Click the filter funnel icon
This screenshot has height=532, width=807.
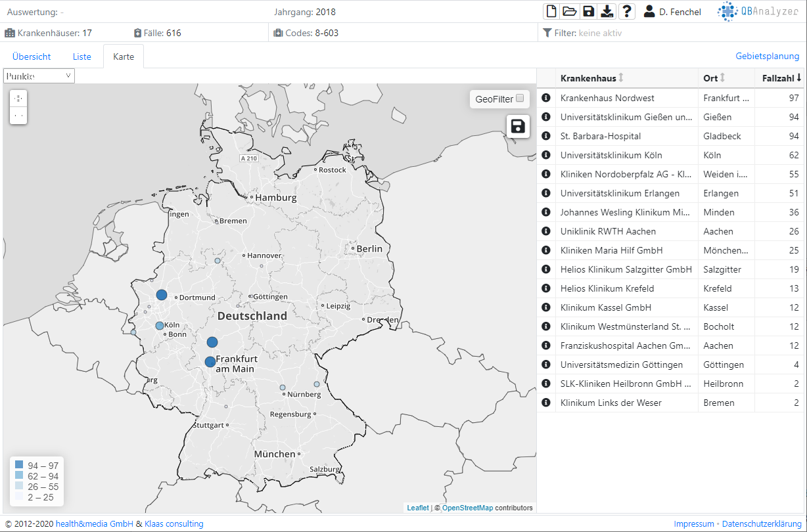coord(547,33)
